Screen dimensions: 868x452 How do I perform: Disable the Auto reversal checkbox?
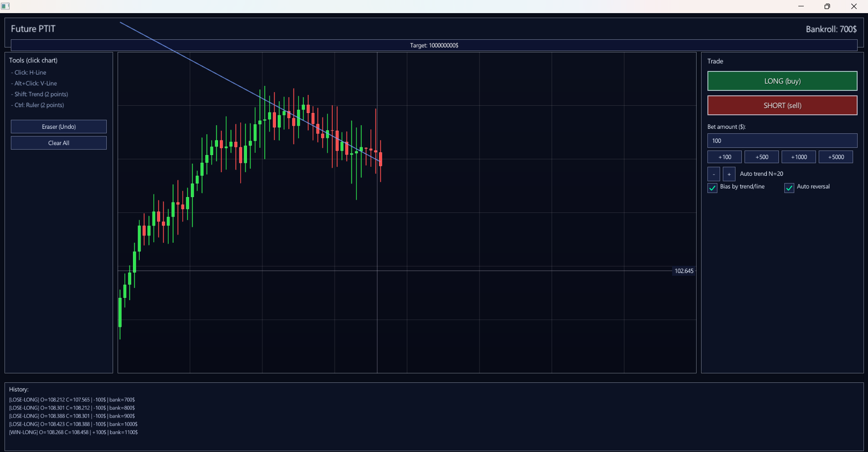click(789, 188)
